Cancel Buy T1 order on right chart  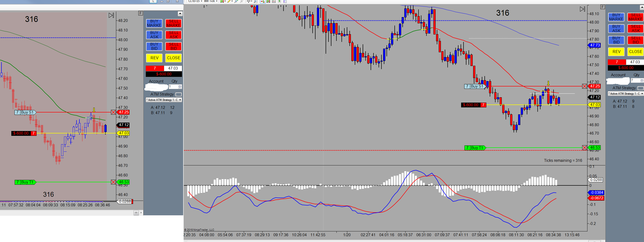[584, 148]
